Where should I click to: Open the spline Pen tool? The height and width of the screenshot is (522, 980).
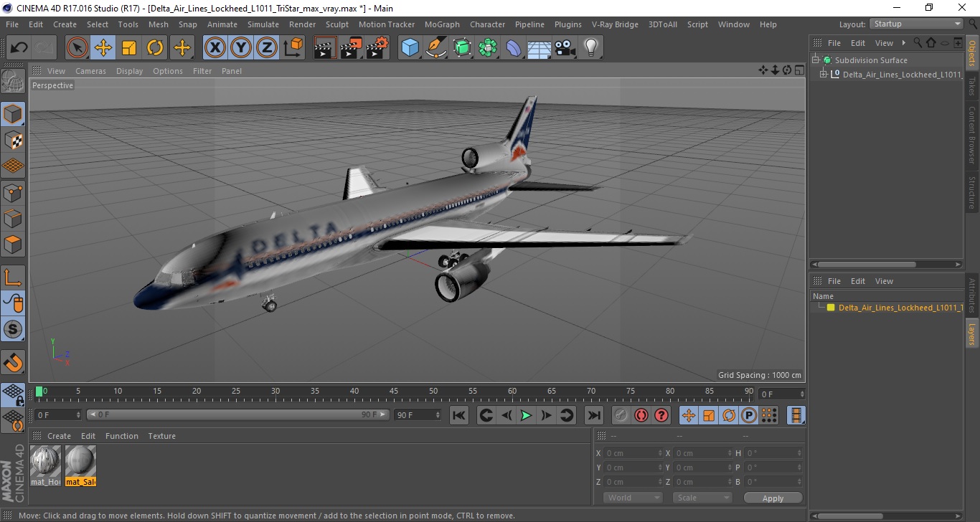coord(436,48)
